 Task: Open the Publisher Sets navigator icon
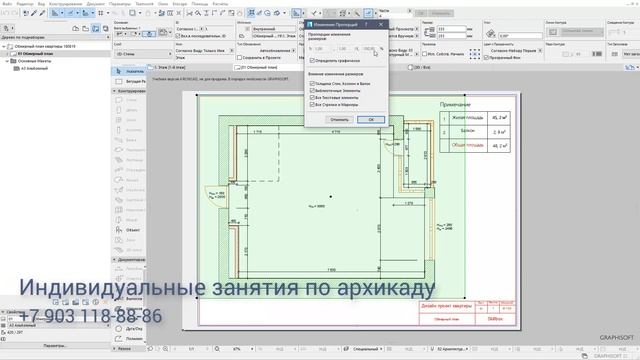(x=106, y=29)
